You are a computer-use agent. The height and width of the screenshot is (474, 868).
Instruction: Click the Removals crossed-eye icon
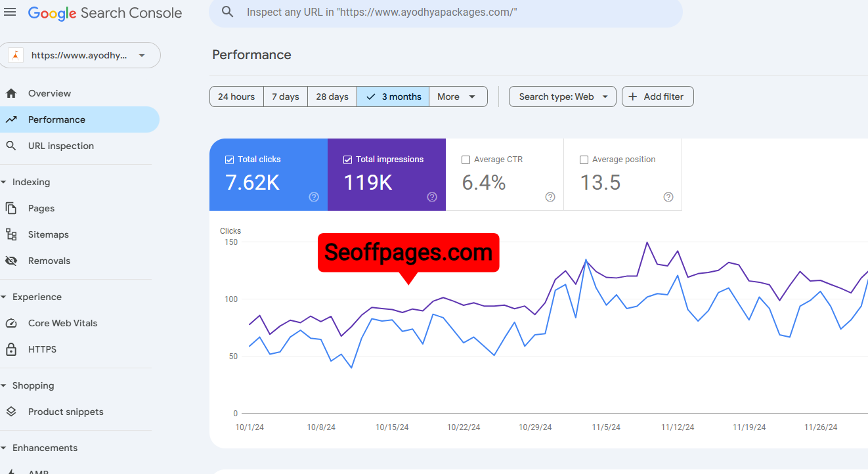[x=11, y=261]
